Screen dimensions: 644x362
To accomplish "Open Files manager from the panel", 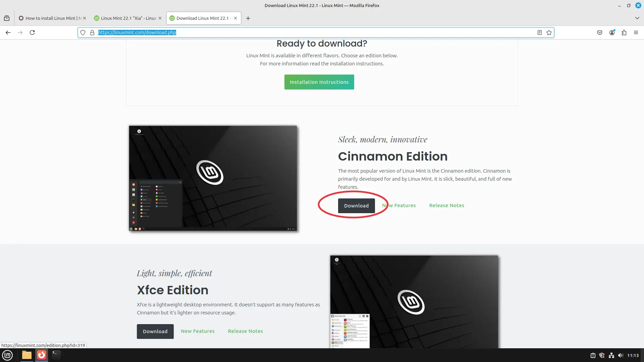I will (27, 355).
